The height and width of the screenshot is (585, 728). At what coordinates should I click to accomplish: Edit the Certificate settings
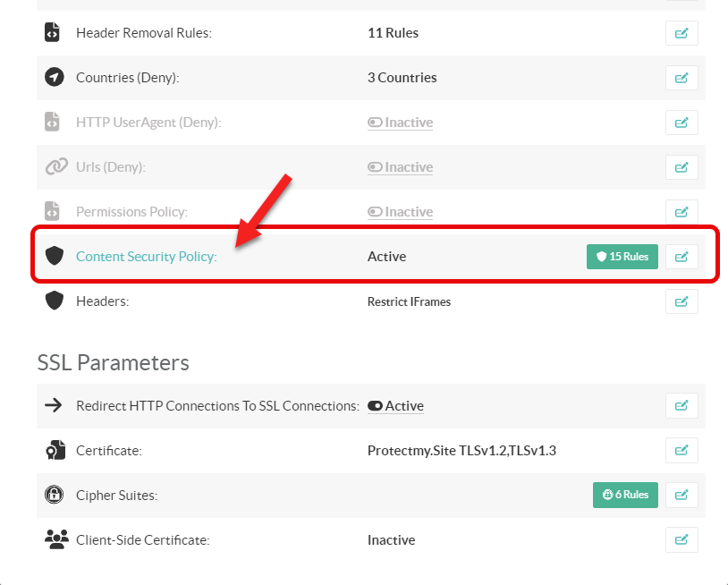click(x=681, y=450)
